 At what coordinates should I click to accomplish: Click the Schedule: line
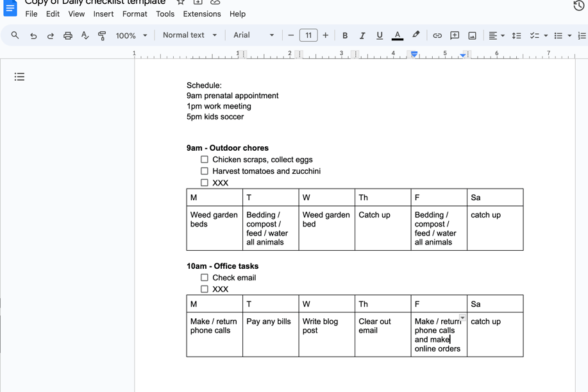click(204, 85)
